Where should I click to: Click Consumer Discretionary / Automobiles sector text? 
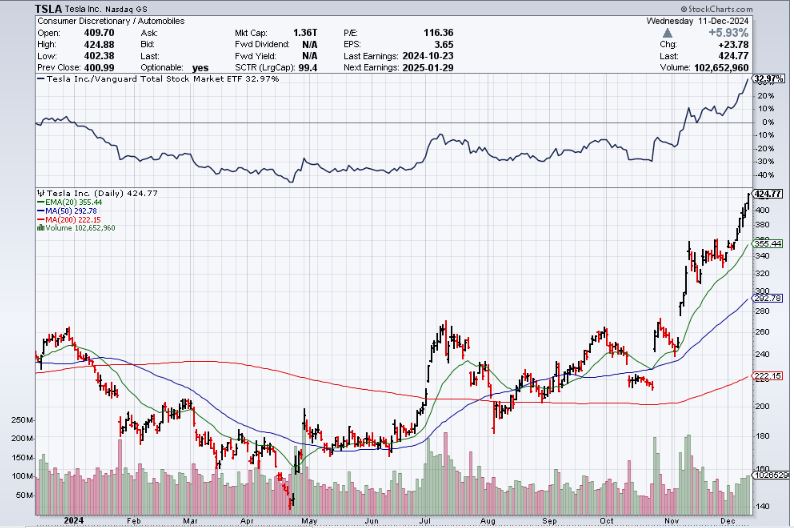[111, 21]
